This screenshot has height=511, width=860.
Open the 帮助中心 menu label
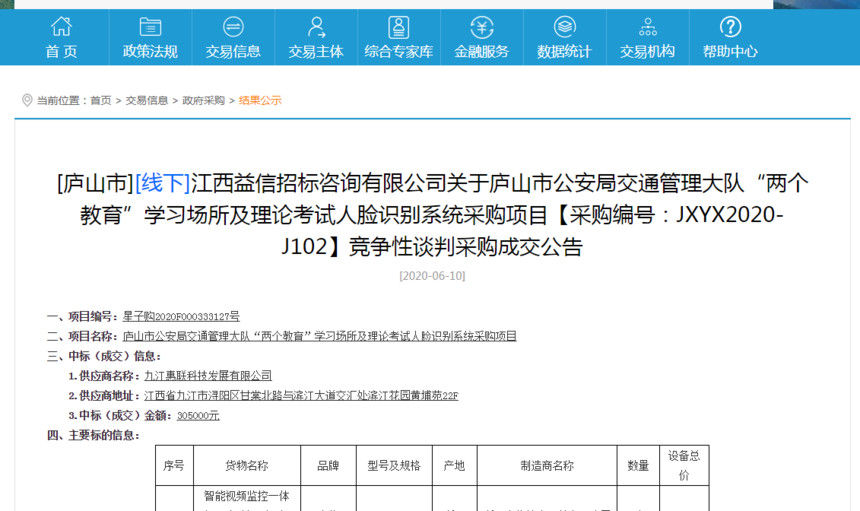pyautogui.click(x=730, y=52)
